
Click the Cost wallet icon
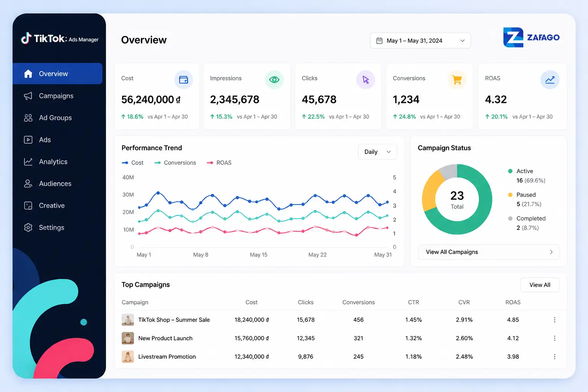click(184, 80)
